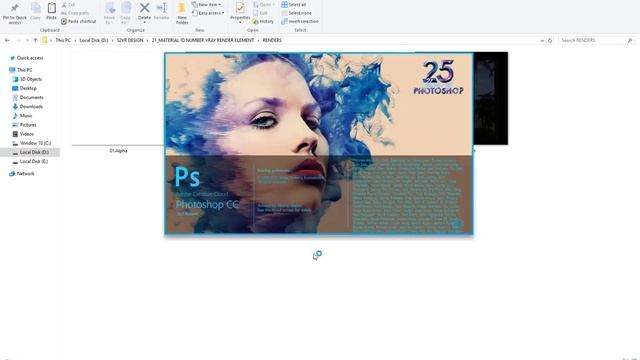640x360 pixels.
Task: Choose Copy path in the ribbon
Action: (75, 13)
